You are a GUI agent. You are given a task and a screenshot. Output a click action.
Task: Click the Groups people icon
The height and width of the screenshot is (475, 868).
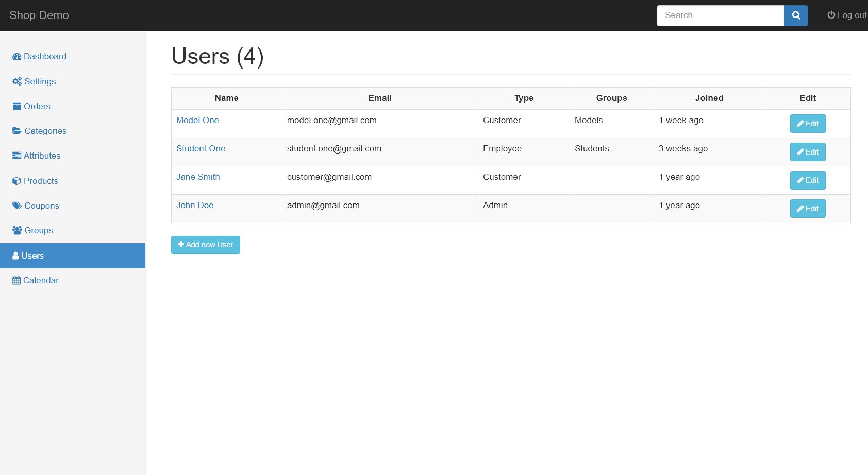(17, 230)
